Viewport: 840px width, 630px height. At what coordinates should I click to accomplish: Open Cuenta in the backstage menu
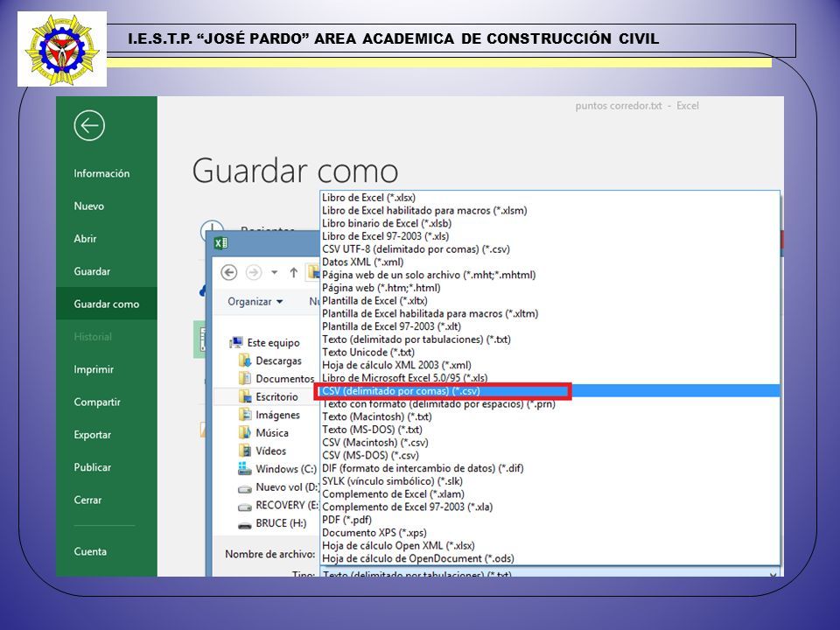click(x=90, y=551)
